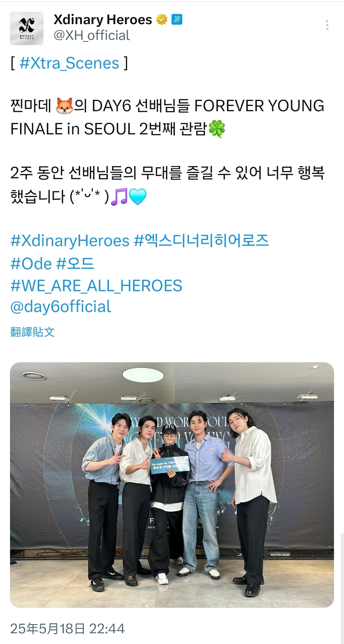Open the attached group photo
This screenshot has height=644, width=344.
tap(172, 485)
